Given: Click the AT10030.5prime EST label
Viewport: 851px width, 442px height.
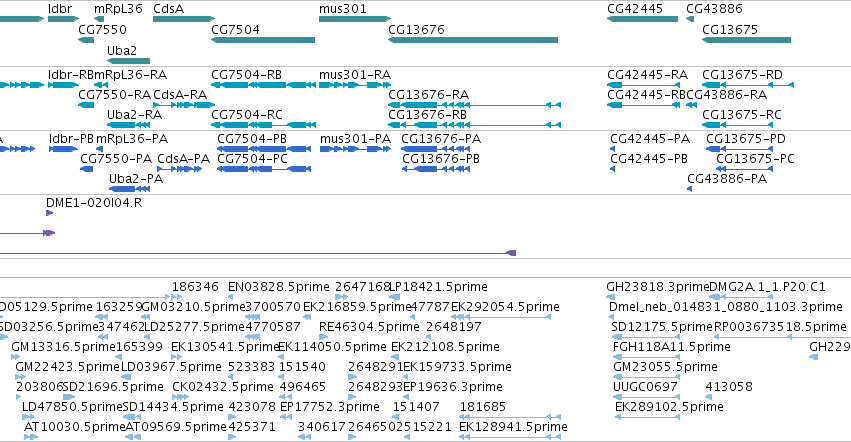Looking at the screenshot, I should coord(75,427).
